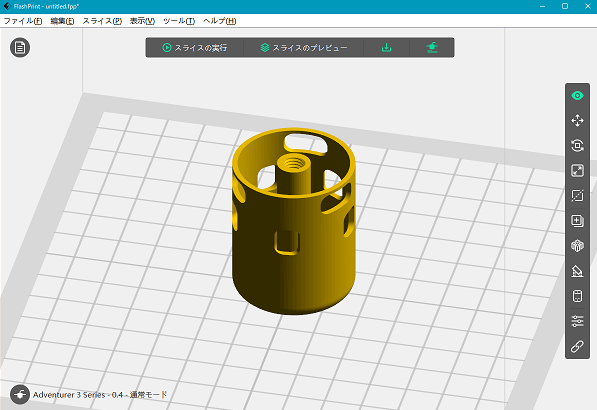
Task: Select the Move tool with four arrows
Action: tap(577, 120)
